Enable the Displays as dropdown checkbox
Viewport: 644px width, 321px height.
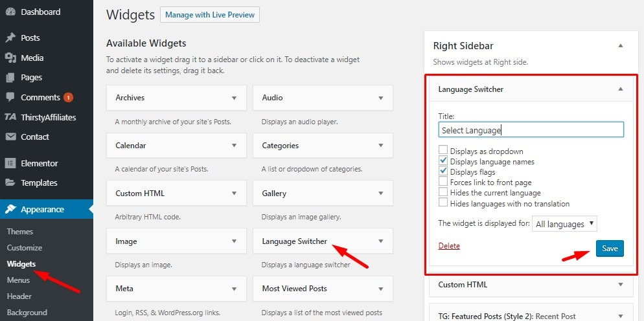coord(443,151)
